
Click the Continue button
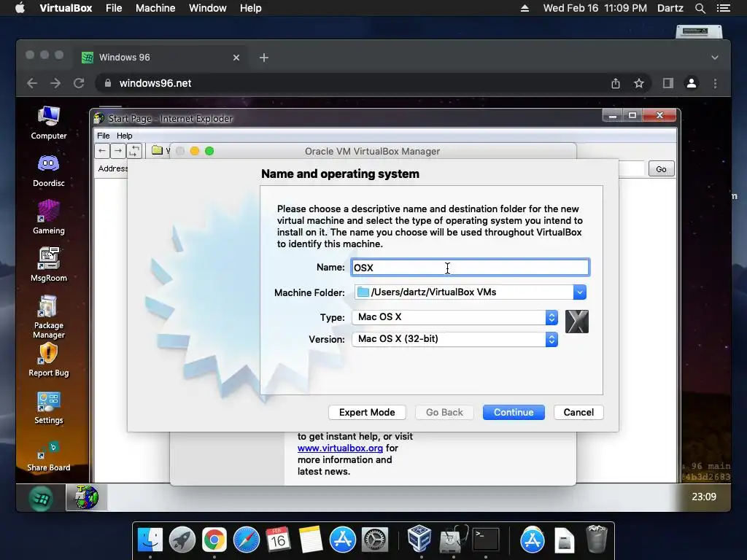coord(514,413)
